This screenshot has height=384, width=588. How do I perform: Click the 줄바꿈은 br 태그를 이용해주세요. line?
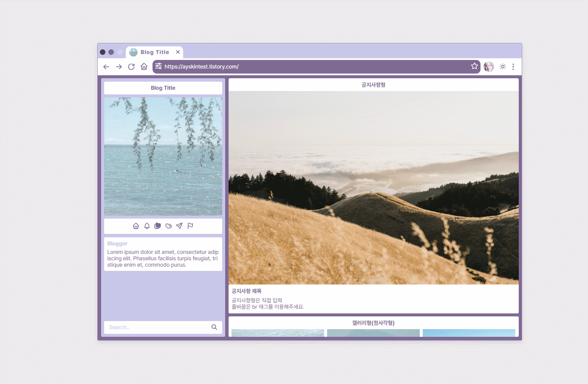tap(268, 307)
